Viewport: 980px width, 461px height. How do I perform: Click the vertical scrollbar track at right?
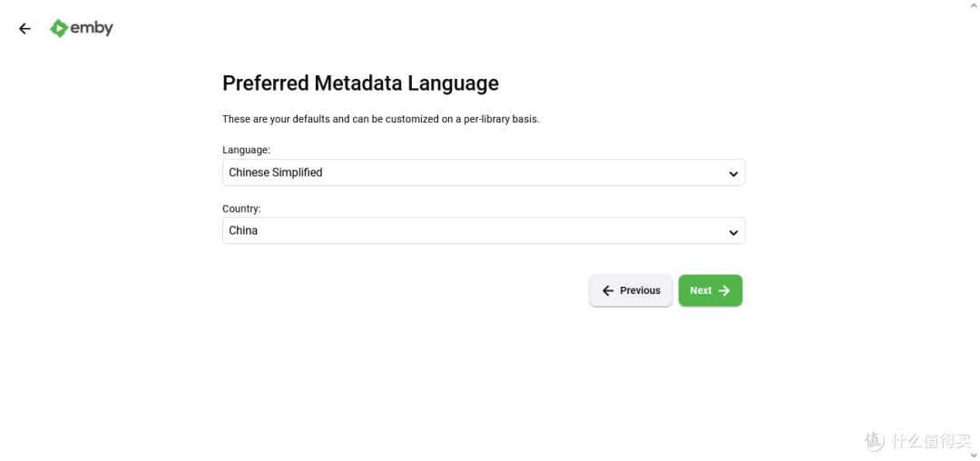[x=975, y=230]
